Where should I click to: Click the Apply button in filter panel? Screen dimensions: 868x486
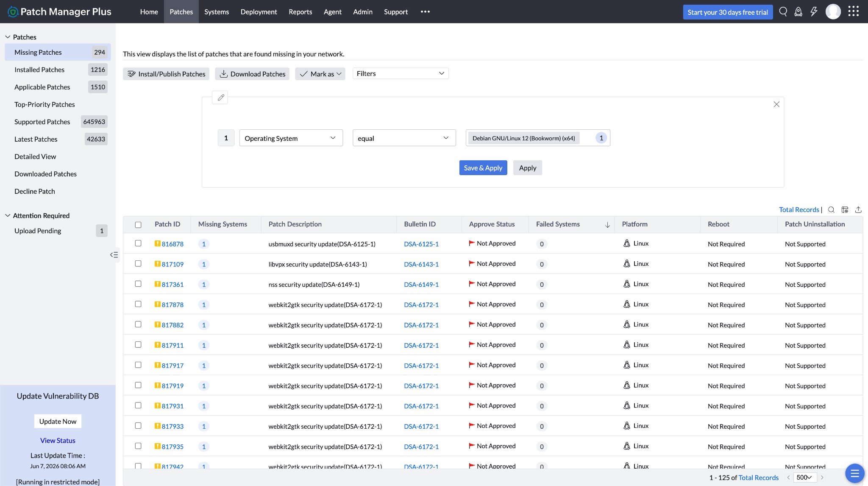coord(528,168)
